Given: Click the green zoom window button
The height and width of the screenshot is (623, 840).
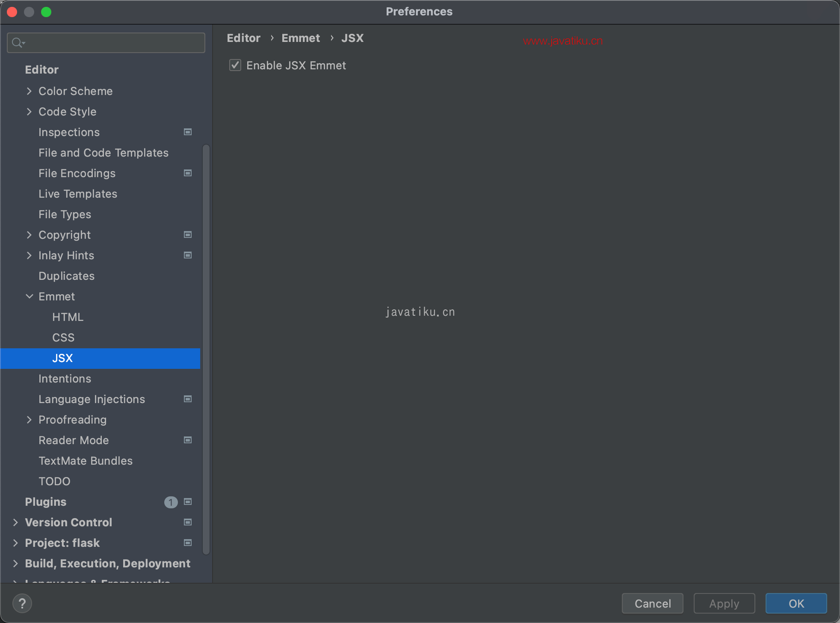Looking at the screenshot, I should pos(46,12).
